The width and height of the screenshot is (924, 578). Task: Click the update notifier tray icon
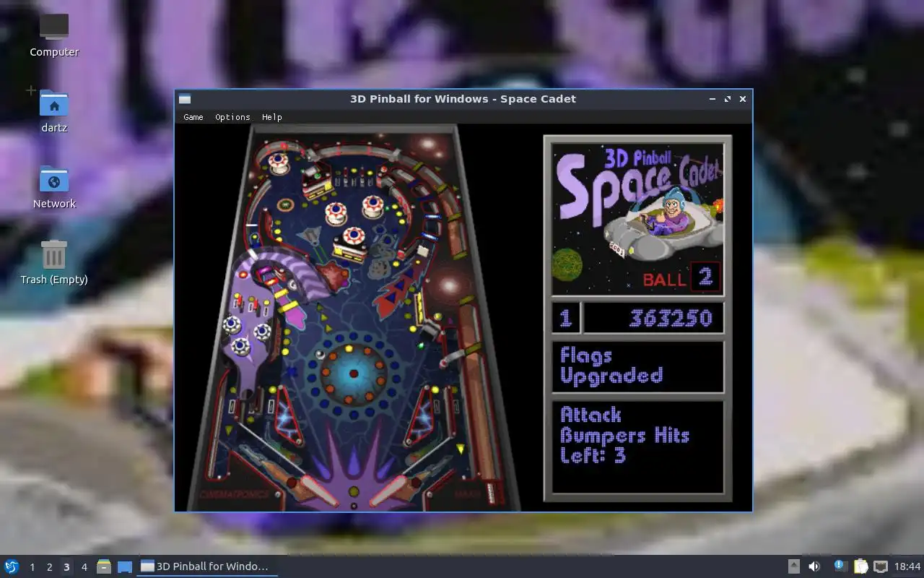840,566
